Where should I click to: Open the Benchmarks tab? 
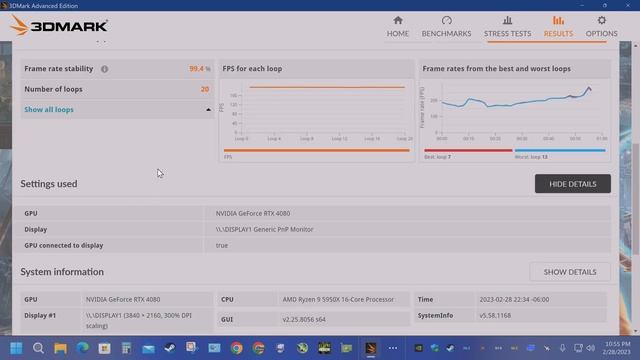point(446,27)
